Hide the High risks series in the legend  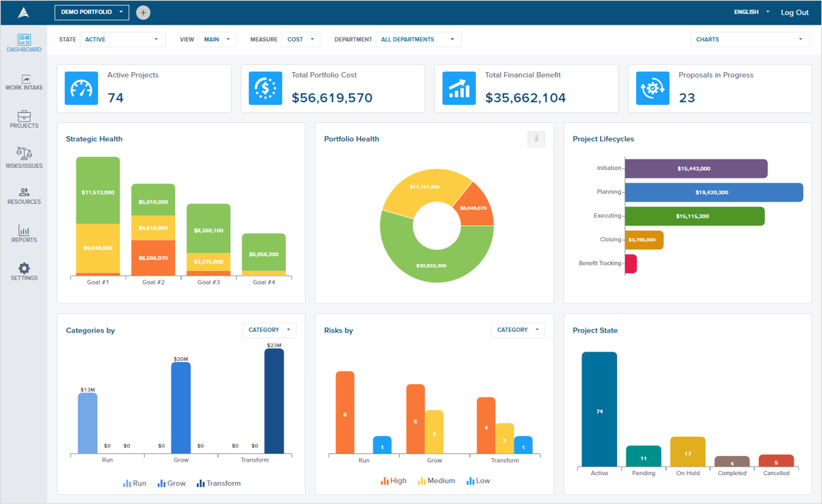pyautogui.click(x=393, y=480)
